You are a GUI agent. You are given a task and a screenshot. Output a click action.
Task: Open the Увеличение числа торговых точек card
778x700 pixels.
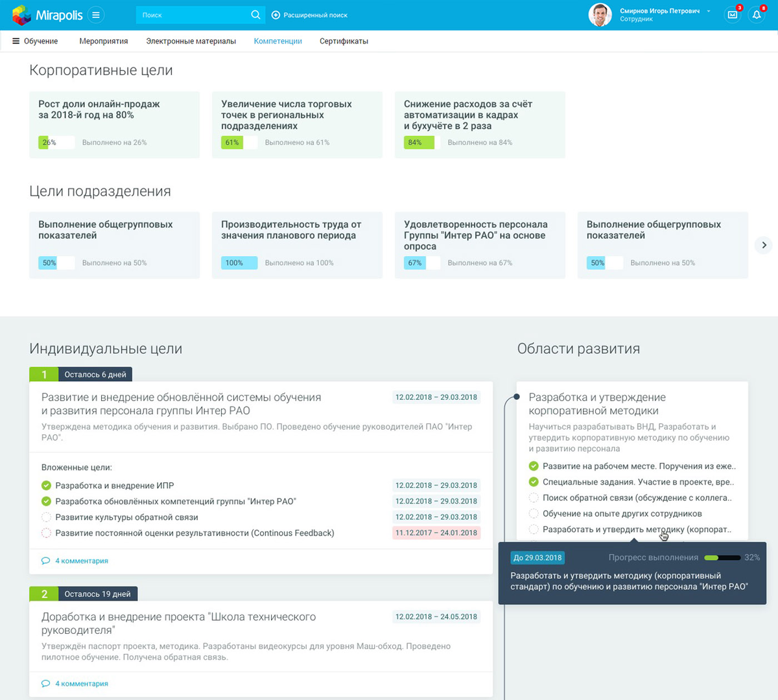pyautogui.click(x=297, y=124)
